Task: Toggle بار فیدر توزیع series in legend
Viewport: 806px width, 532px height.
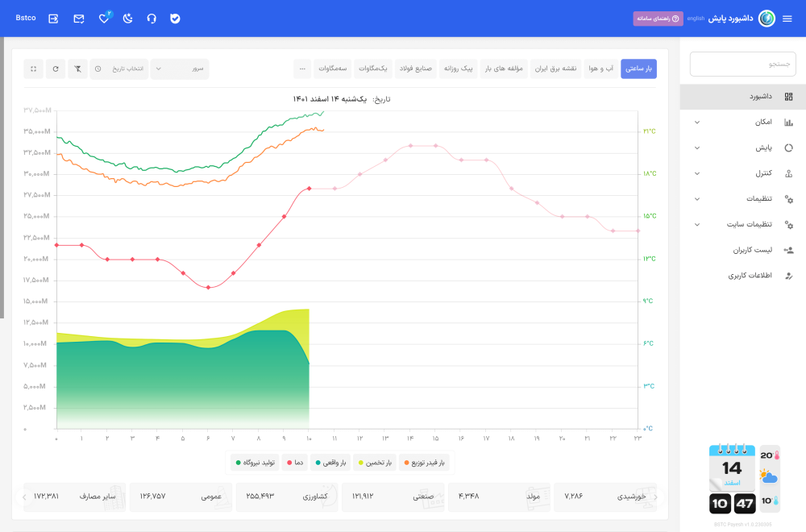Action: click(424, 463)
